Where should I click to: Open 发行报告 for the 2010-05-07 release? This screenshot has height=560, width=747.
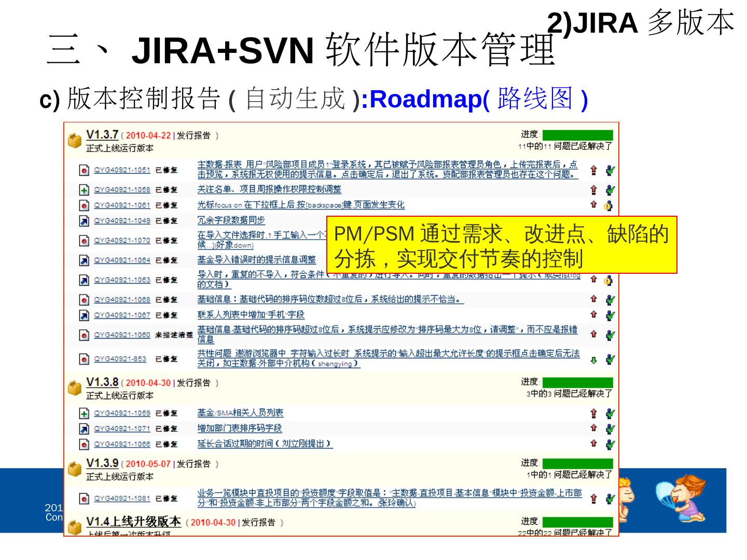(x=193, y=464)
